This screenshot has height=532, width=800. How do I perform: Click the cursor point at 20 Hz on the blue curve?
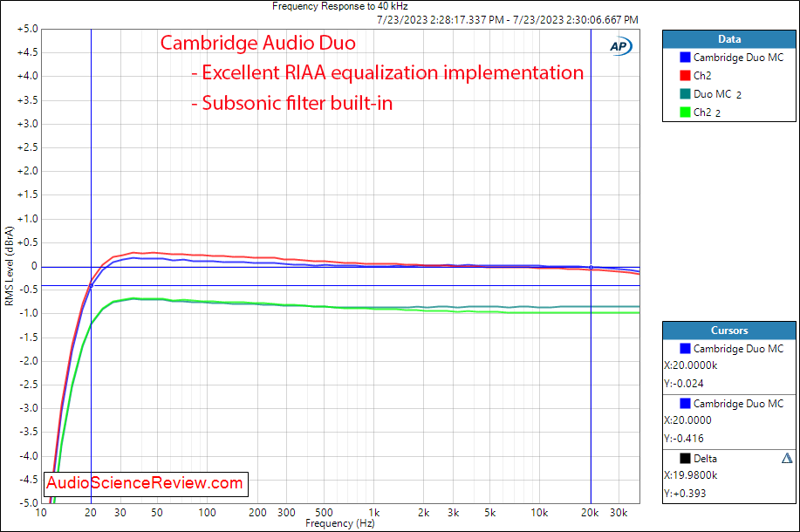[92, 286]
